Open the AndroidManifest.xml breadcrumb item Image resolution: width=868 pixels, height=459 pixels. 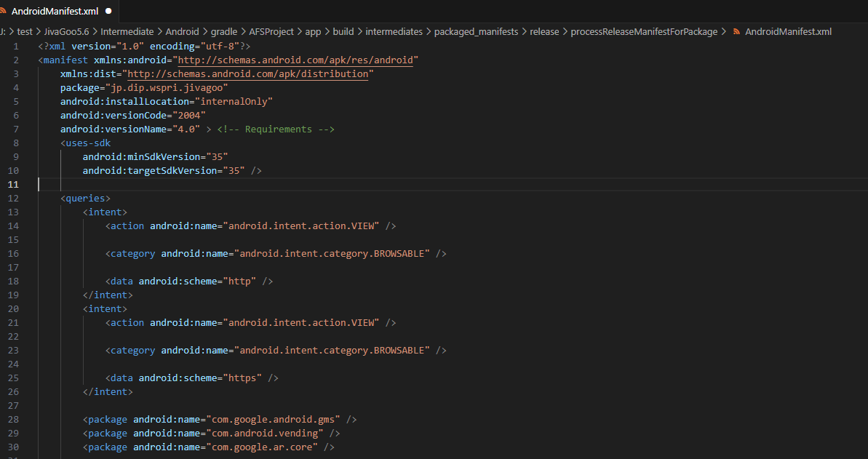(788, 32)
